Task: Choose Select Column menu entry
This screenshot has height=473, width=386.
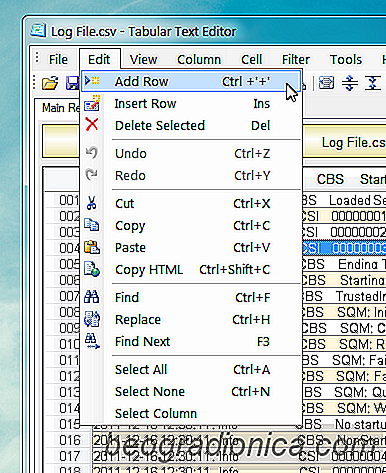Action: [x=191, y=413]
